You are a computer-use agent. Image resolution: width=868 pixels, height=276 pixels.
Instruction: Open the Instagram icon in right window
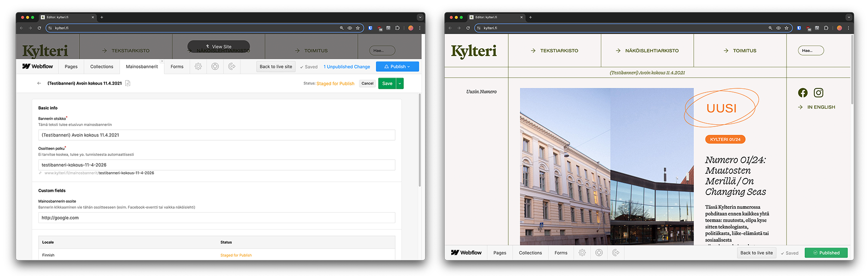pyautogui.click(x=819, y=92)
